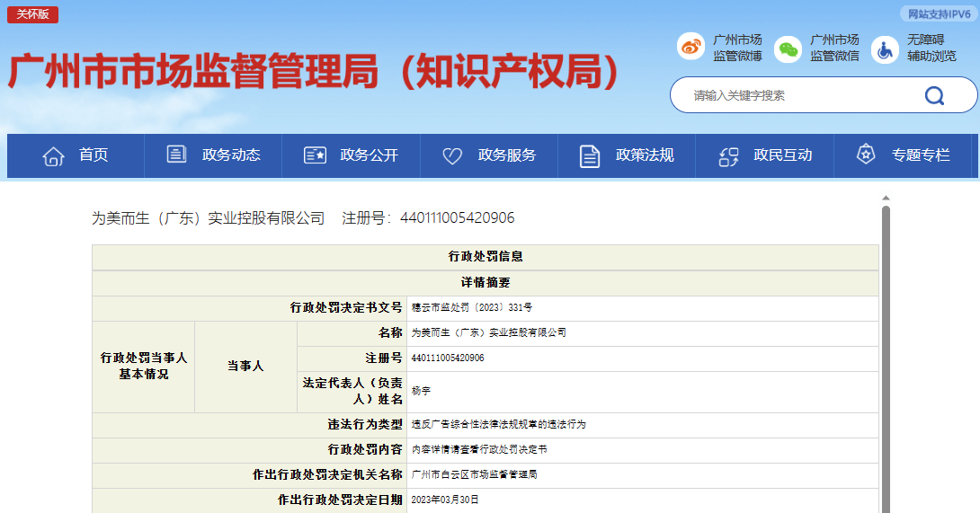Click the Weibo icon in header
This screenshot has width=980, height=513.
coord(690,49)
